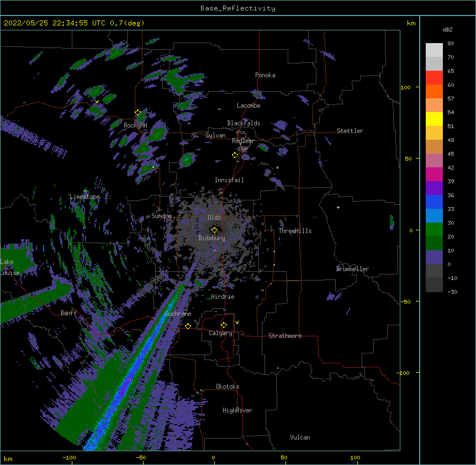Click the RedDeer city label
Viewport: 476px width, 465px height.
[x=243, y=141]
